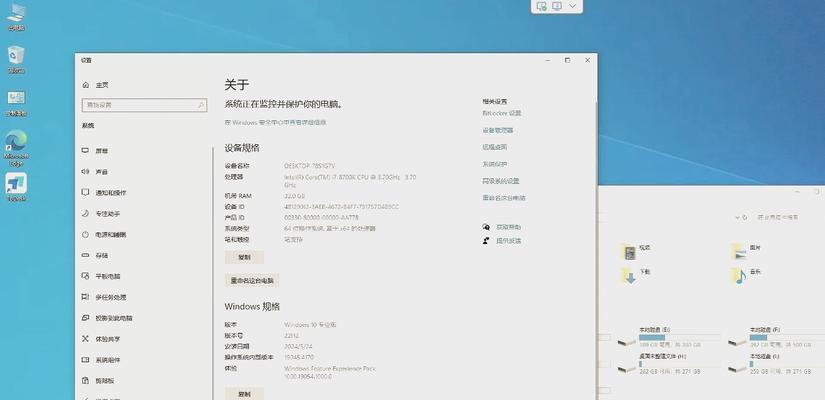Screen dimensions: 825x400
Task: Open 设备管理器 (Device Manager) link
Action: [497, 130]
